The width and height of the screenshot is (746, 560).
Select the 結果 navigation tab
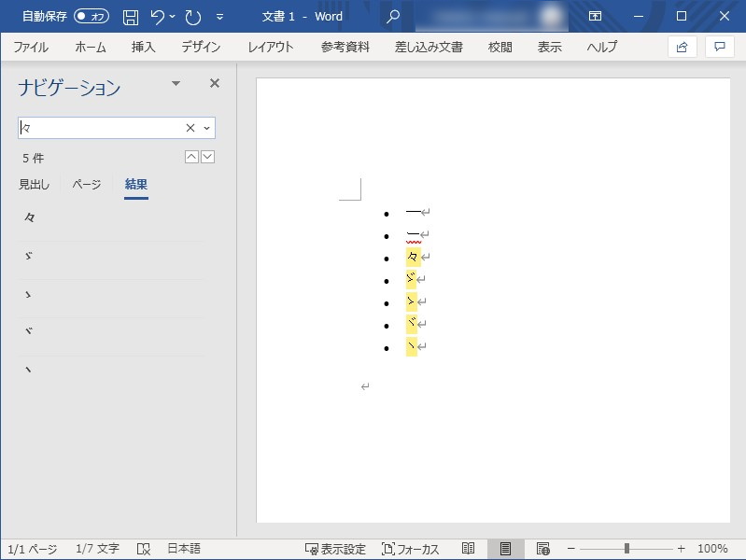[136, 185]
